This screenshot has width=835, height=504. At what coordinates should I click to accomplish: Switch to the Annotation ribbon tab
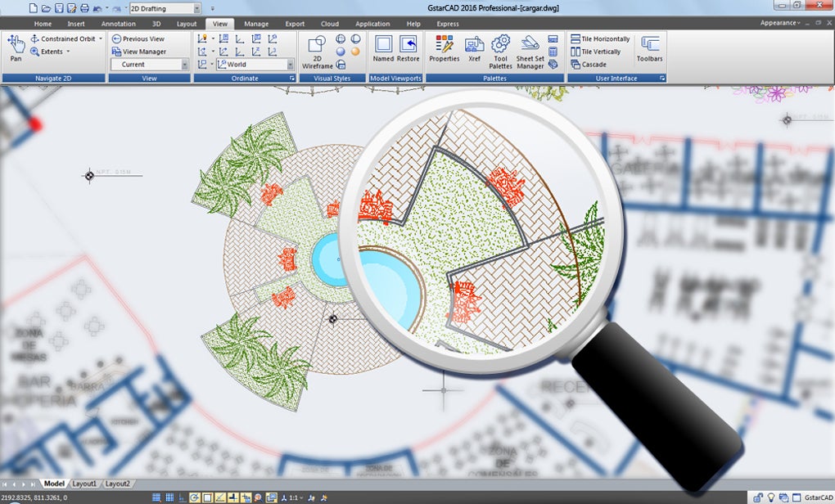(x=118, y=24)
